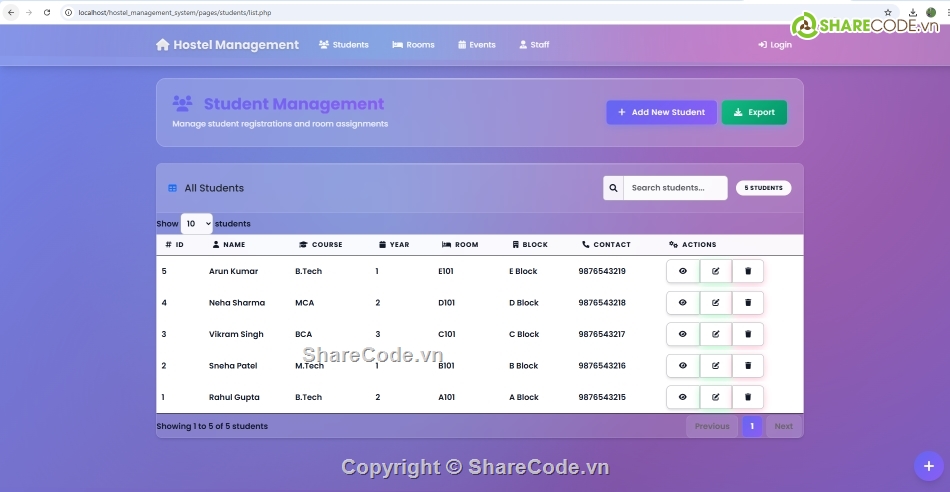The width and height of the screenshot is (950, 492).
Task: Delete Neha Sharma using the trash icon
Action: click(748, 303)
